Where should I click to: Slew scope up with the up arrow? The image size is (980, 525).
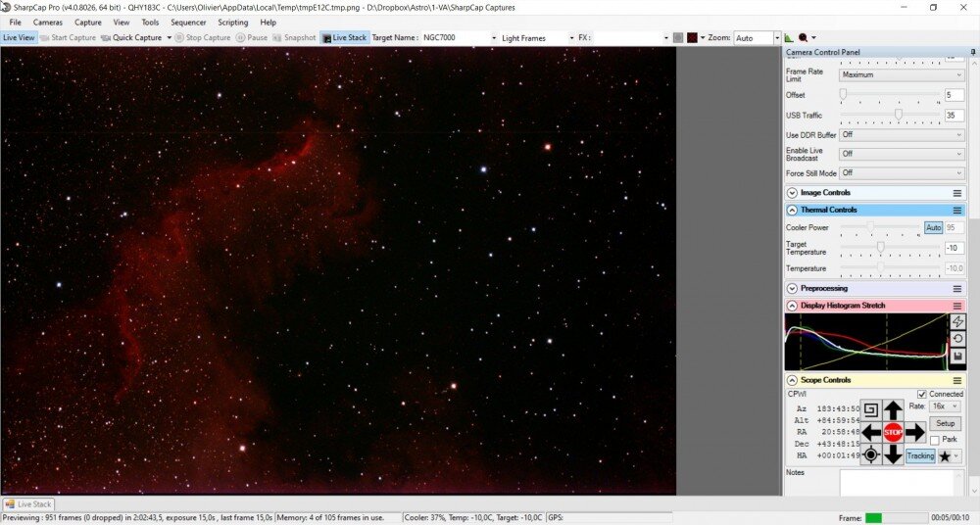click(x=893, y=410)
